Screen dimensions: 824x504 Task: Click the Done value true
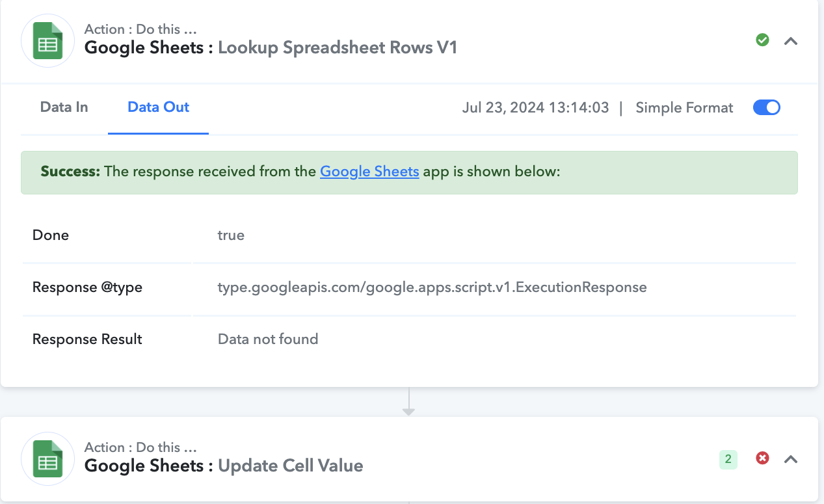[x=231, y=235]
